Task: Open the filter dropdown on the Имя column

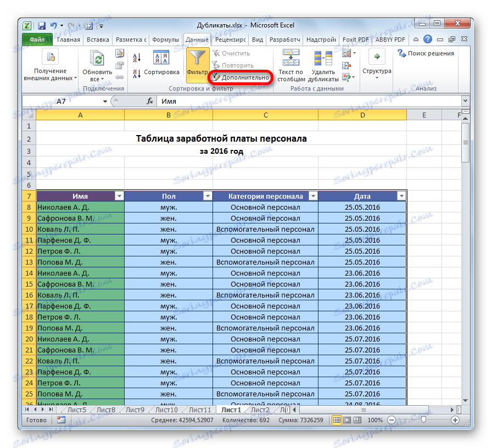Action: [x=120, y=196]
